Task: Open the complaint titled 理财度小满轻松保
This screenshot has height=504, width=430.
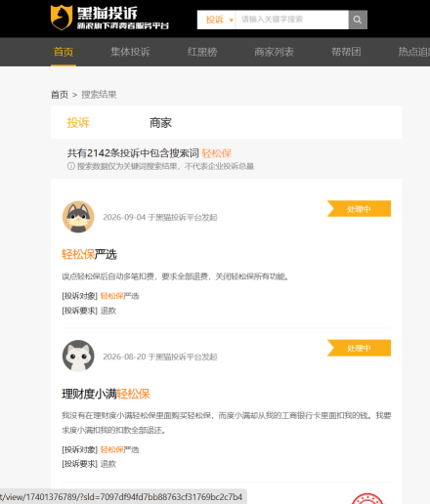Action: [x=106, y=394]
